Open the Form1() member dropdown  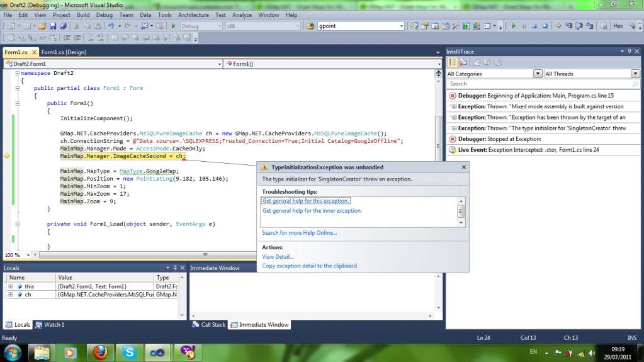[x=439, y=64]
